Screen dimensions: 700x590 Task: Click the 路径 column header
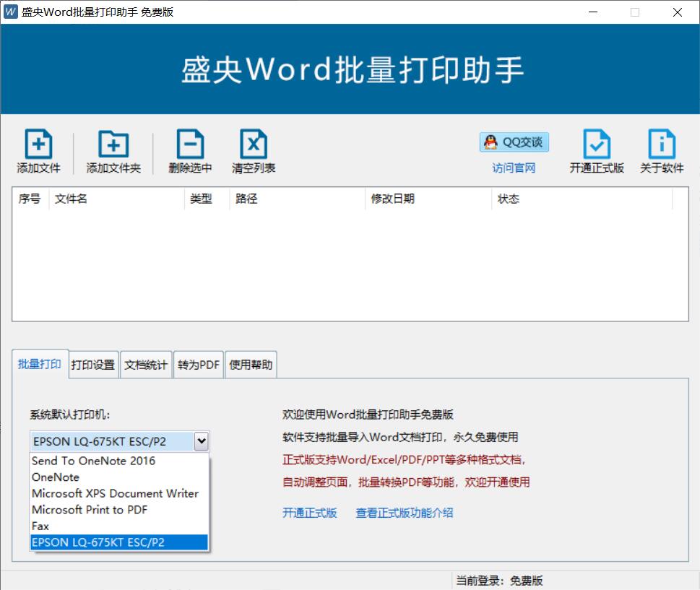(x=298, y=199)
